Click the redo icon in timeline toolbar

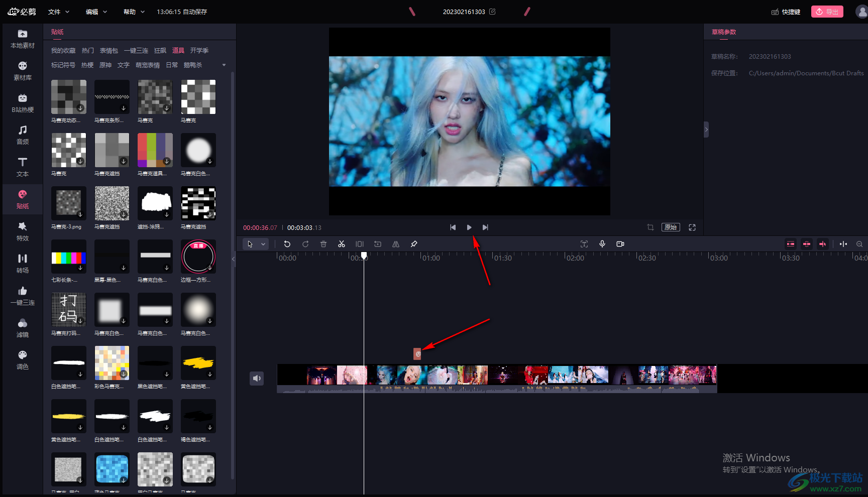coord(305,244)
